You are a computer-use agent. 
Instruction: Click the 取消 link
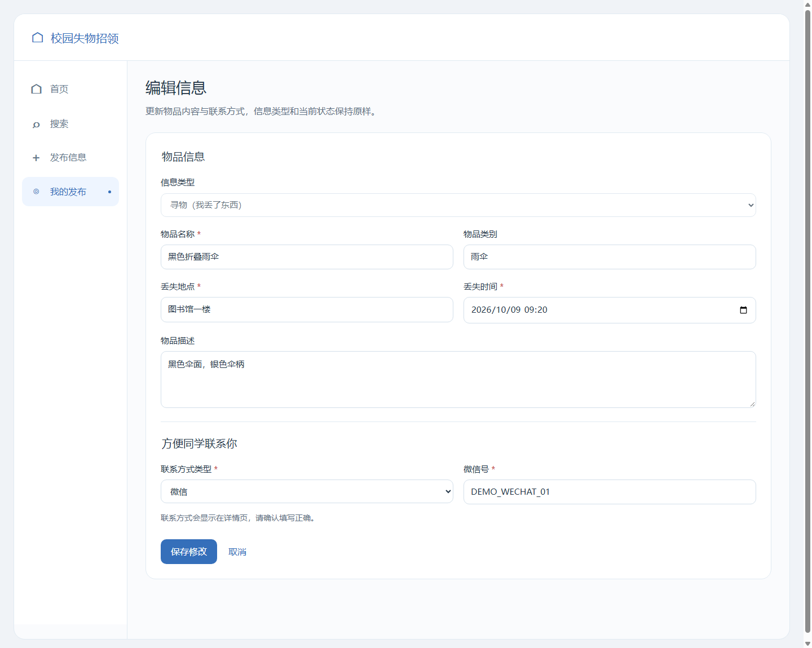coord(237,552)
